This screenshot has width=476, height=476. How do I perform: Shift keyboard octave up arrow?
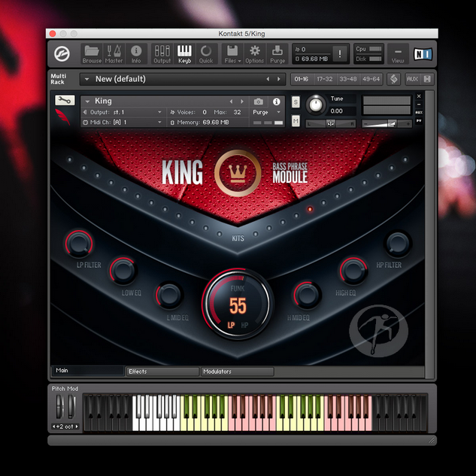pos(77,426)
